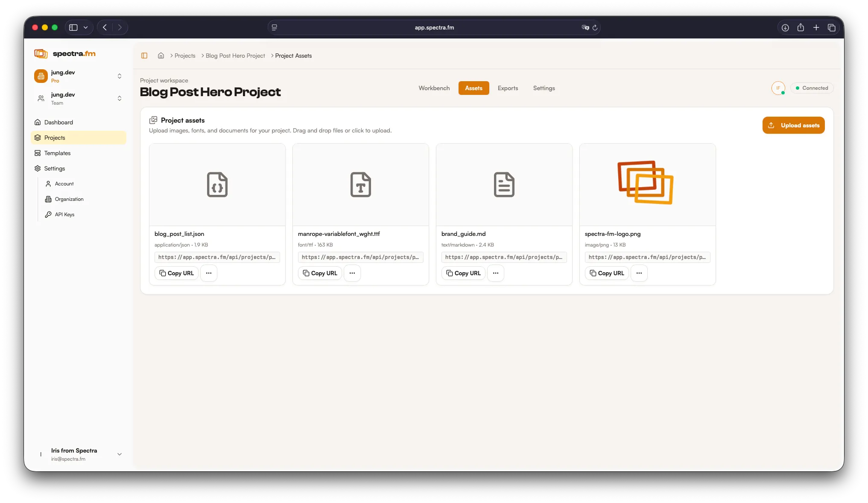This screenshot has height=503, width=868.
Task: Expand the Iris from Spectra user menu
Action: coord(120,454)
